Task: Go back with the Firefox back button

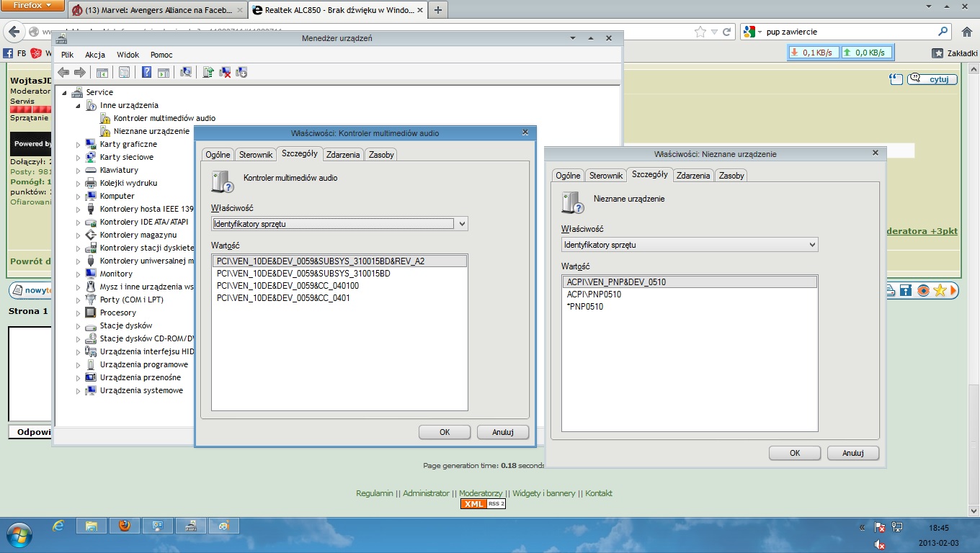Action: point(14,32)
